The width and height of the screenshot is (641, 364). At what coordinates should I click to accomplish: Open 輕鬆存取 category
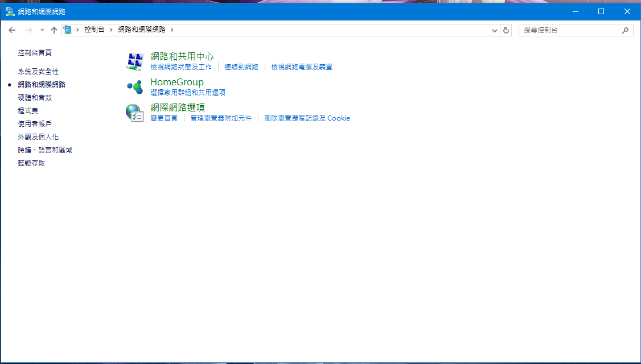tap(31, 163)
